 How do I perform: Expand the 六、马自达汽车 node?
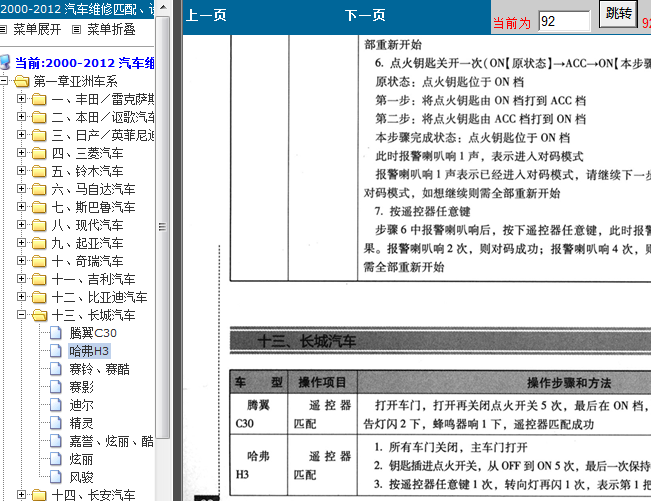pyautogui.click(x=21, y=188)
